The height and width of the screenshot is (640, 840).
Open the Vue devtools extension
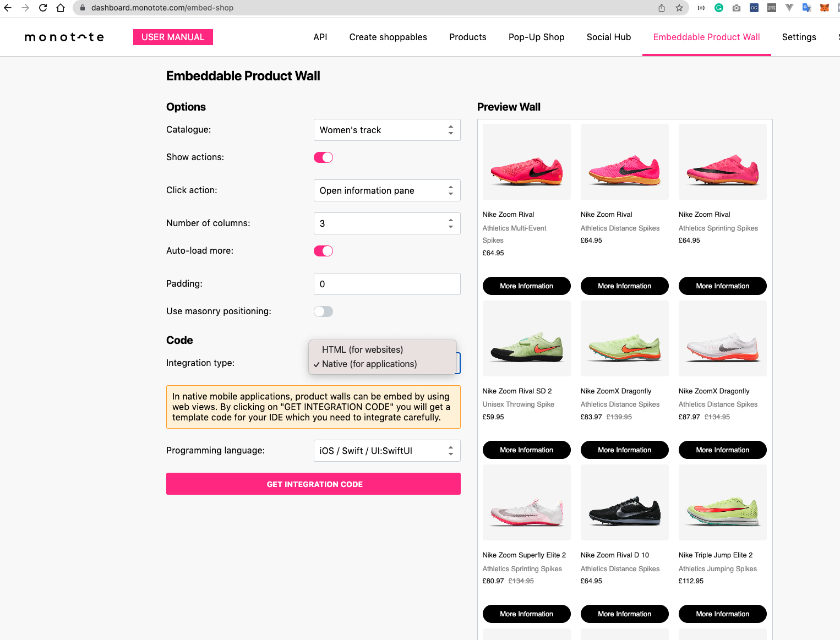[789, 8]
